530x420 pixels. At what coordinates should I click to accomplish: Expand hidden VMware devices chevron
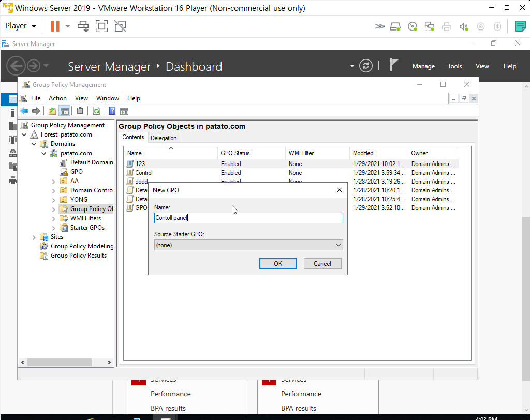pos(379,26)
